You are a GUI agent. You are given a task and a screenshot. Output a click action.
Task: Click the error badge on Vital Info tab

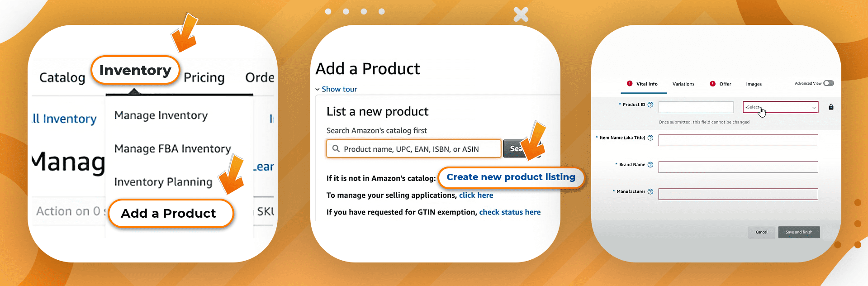coord(630,84)
